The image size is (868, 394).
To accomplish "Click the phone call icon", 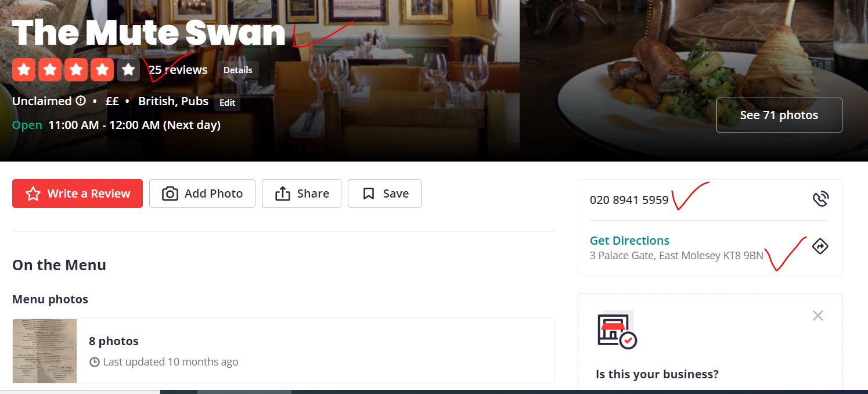I will [x=820, y=200].
